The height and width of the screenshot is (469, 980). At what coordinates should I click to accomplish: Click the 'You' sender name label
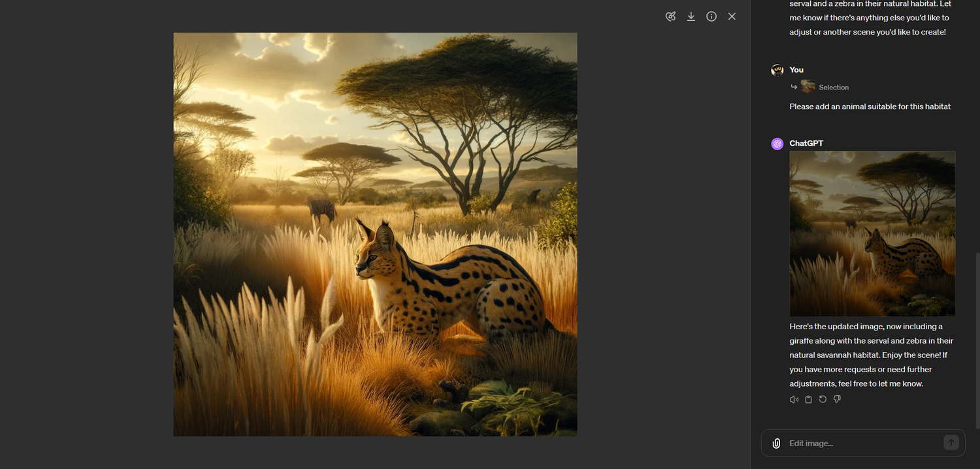(796, 70)
